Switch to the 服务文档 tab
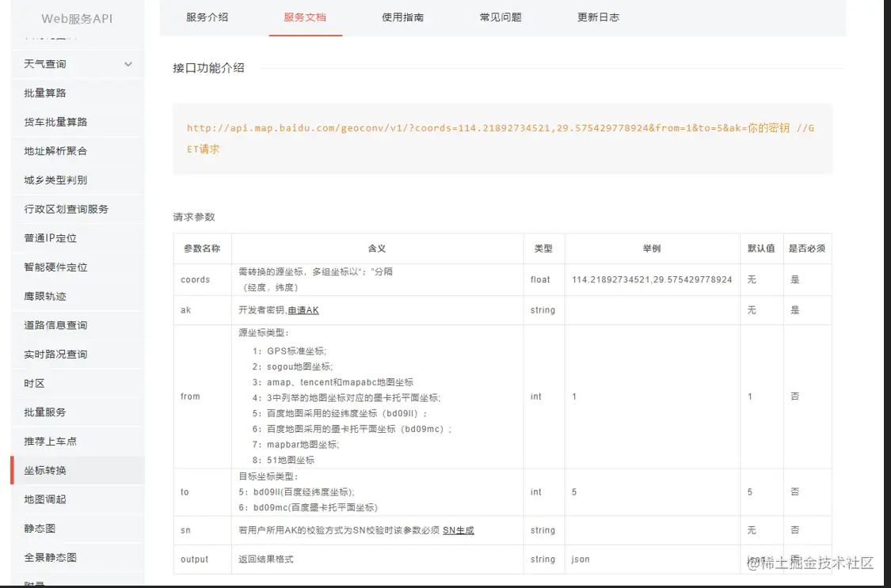This screenshot has height=588, width=891. [305, 17]
